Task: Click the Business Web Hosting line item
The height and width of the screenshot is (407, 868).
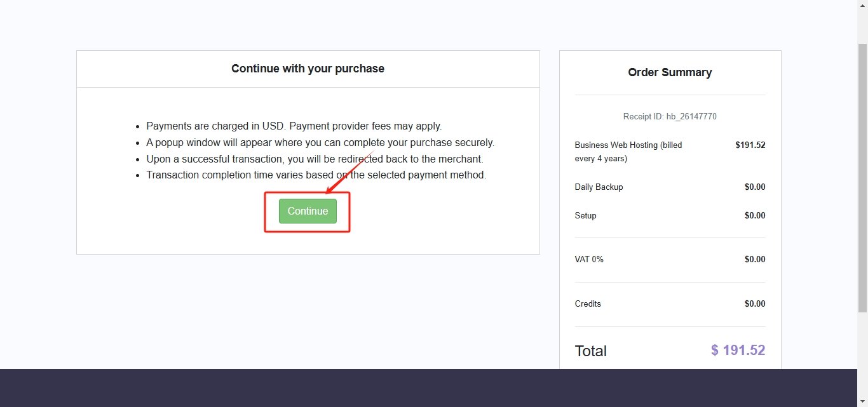Action: click(x=628, y=152)
